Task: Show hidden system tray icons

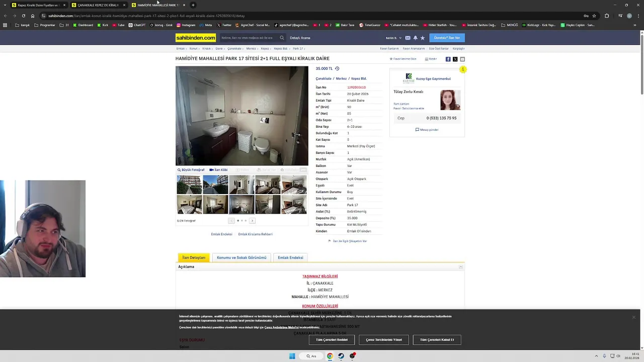Action: tap(596, 356)
